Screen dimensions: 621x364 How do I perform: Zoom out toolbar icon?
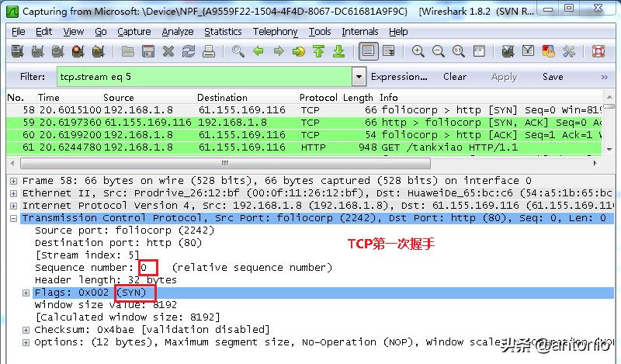[x=438, y=51]
